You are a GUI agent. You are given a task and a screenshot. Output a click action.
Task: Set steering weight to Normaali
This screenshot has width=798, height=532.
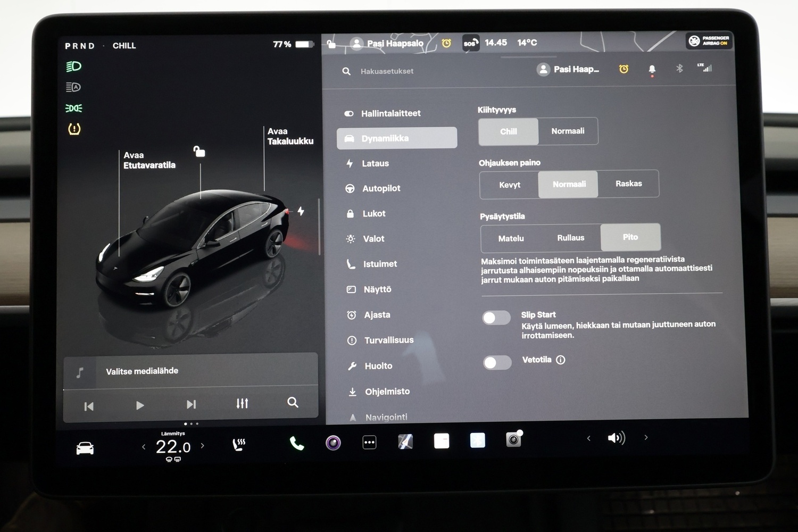tap(569, 184)
